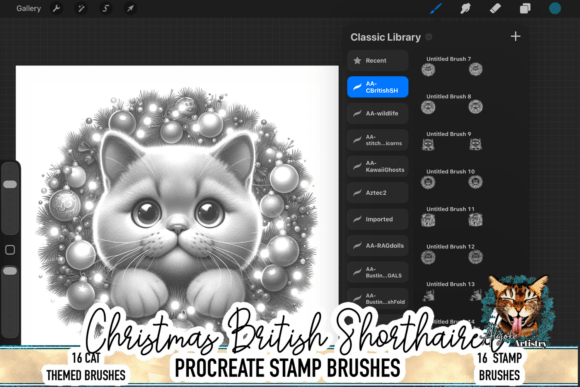Open the Recent brush set
The height and width of the screenshot is (387, 580).
(x=378, y=60)
